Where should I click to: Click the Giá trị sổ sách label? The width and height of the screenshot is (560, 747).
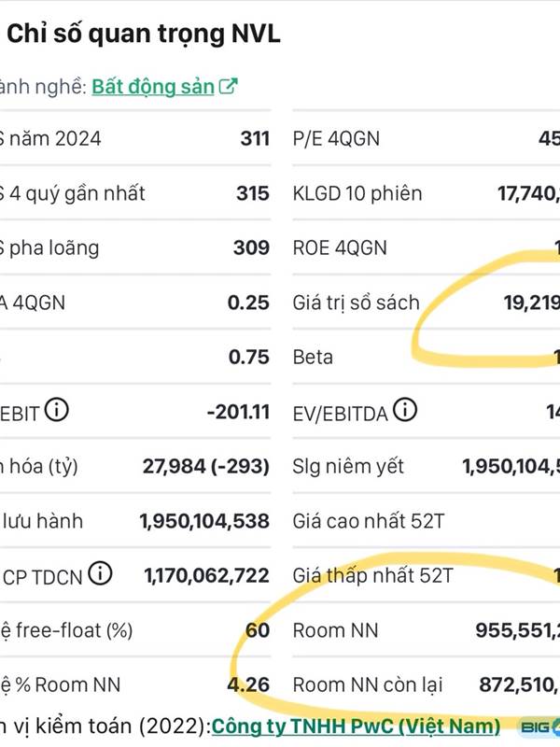tap(357, 303)
